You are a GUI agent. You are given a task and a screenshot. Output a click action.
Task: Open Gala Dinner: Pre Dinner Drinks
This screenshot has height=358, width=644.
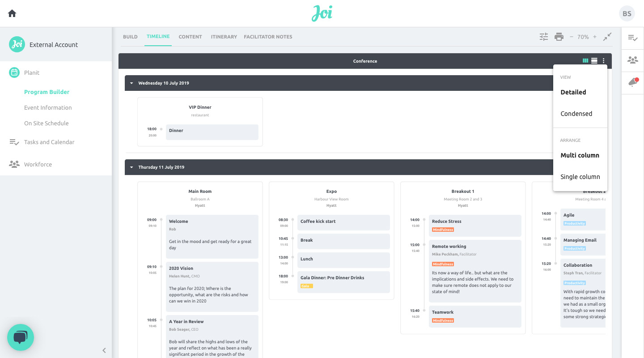pos(343,282)
